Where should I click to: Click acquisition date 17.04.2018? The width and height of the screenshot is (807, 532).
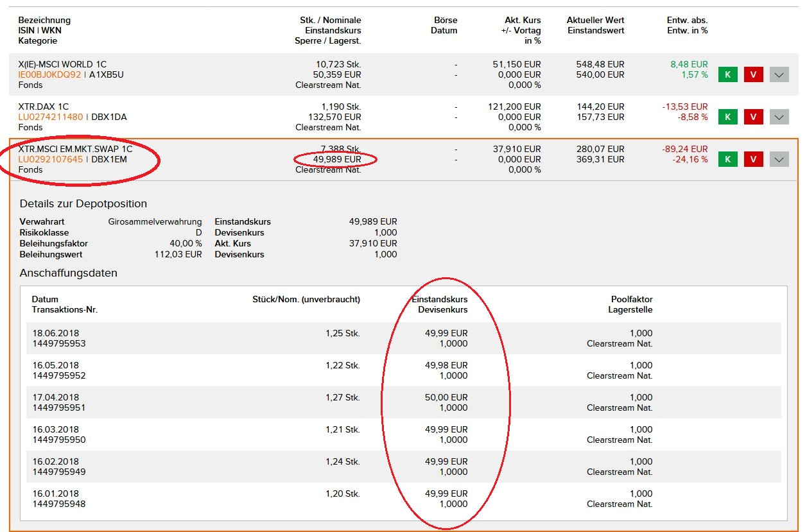click(x=55, y=398)
